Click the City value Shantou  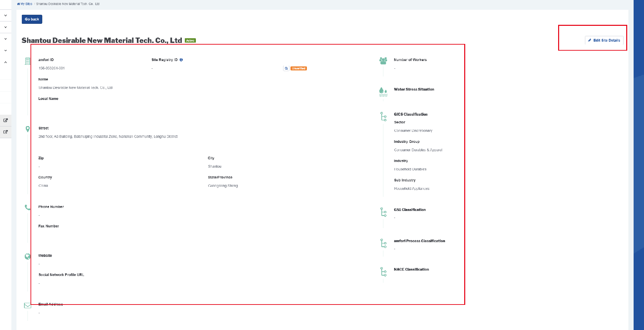coord(215,166)
